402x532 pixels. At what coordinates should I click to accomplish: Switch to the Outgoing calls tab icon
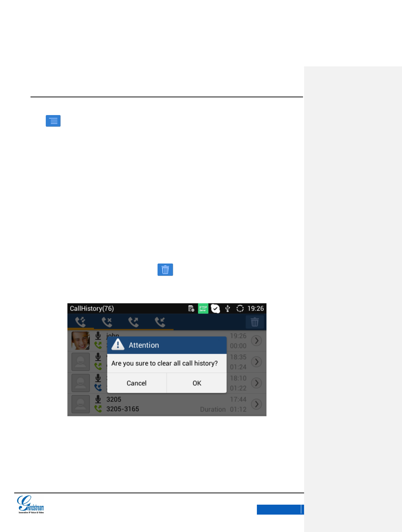tap(133, 322)
